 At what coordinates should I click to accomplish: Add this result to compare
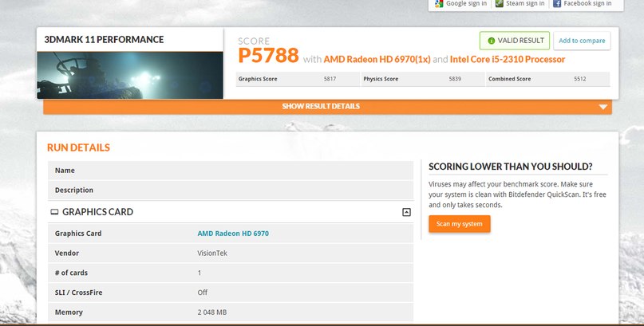point(582,41)
